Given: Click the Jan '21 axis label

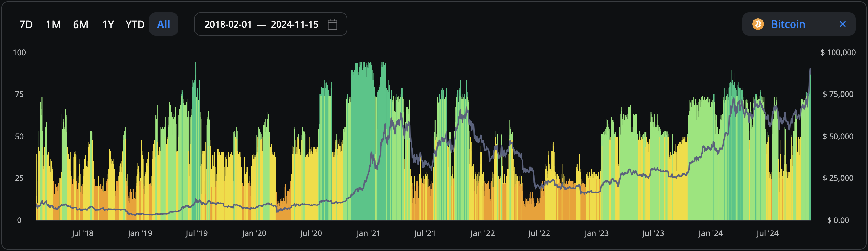Looking at the screenshot, I should click(368, 233).
